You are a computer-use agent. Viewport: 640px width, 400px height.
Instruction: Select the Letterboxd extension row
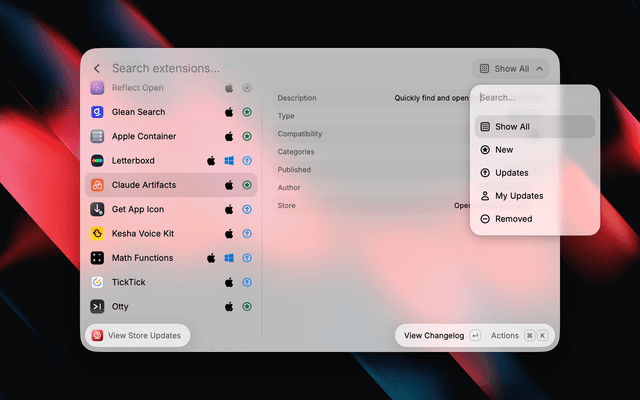coord(171,160)
